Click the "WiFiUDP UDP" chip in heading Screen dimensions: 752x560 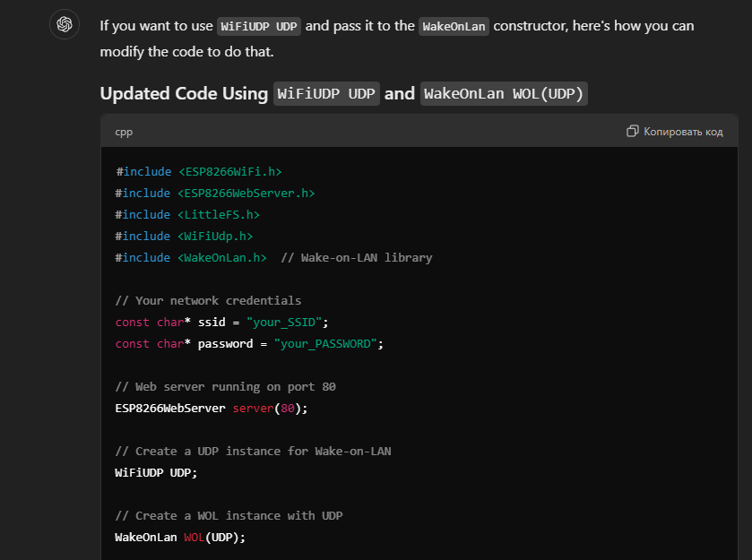click(326, 94)
